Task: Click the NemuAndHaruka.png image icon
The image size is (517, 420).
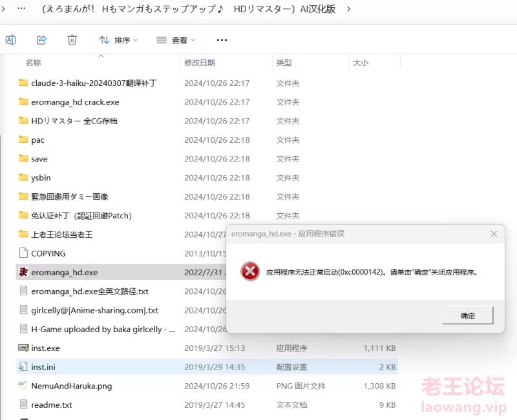Action: [23, 386]
